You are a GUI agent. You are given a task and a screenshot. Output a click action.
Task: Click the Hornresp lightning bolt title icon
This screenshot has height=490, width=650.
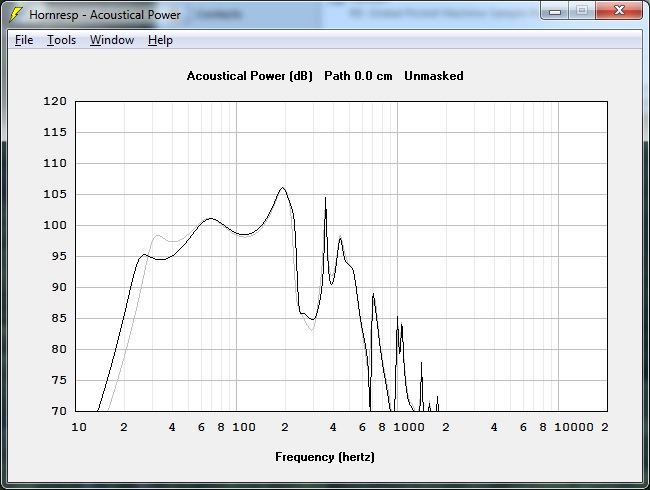[15, 15]
